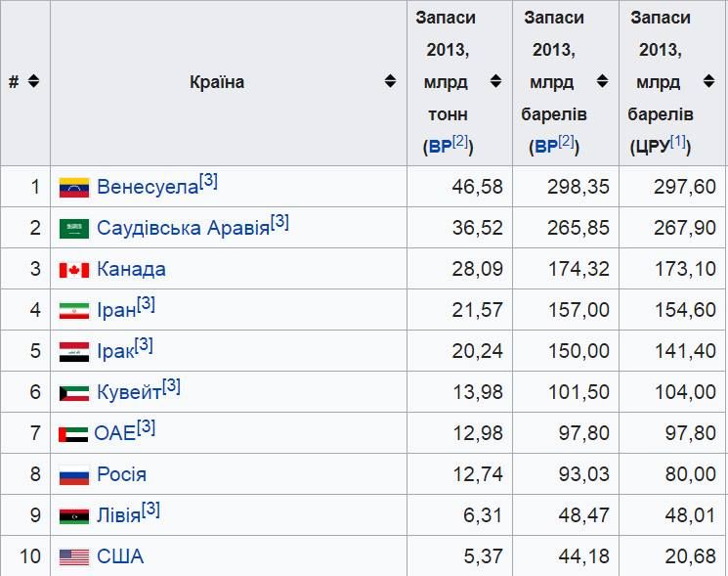Click the Venezuela flag icon
This screenshot has height=576, width=728.
(74, 188)
